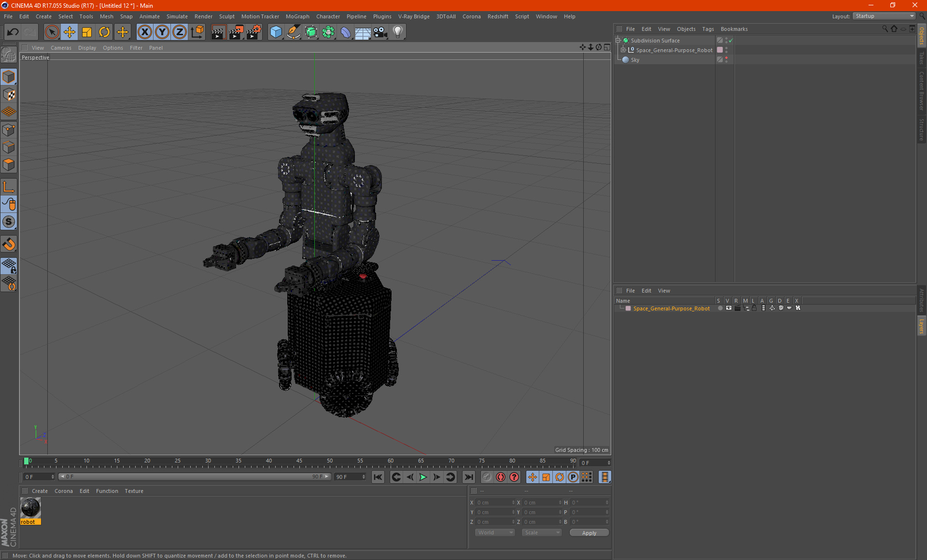Toggle Subdivision Surface enable checkmark
The image size is (927, 560).
pos(731,41)
